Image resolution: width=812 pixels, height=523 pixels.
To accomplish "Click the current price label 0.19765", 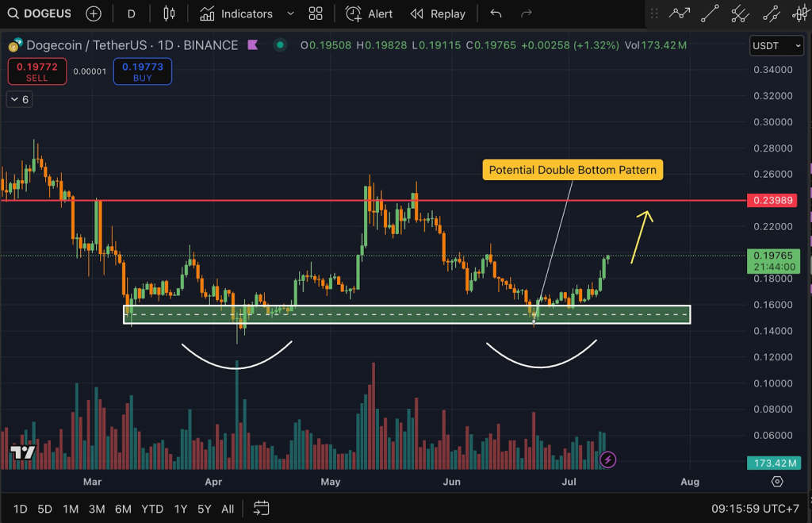I will tap(772, 261).
